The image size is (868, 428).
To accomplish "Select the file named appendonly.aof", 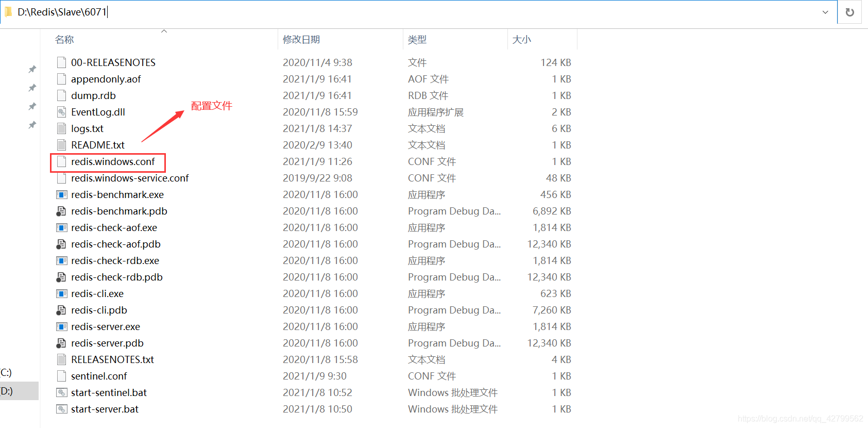I will 106,79.
